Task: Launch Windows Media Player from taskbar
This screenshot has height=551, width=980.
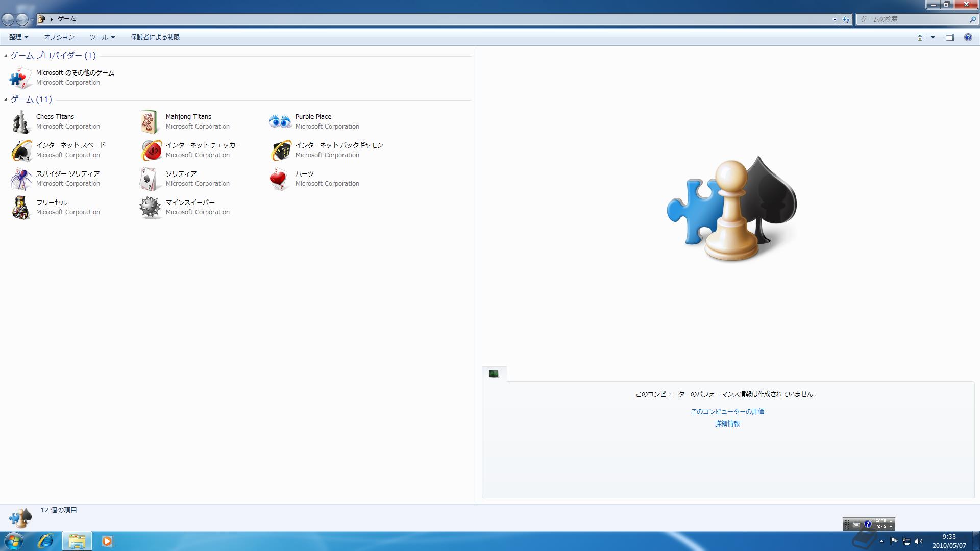Action: pyautogui.click(x=107, y=541)
